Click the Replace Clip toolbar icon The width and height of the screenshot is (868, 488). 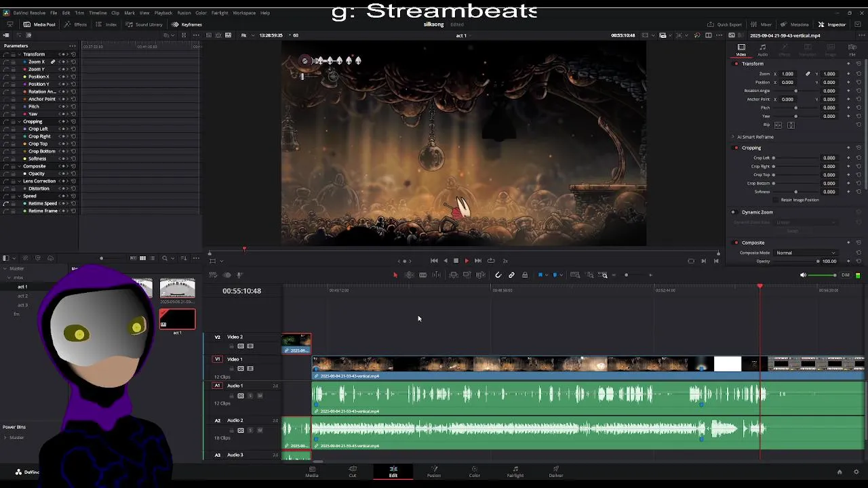tap(480, 274)
